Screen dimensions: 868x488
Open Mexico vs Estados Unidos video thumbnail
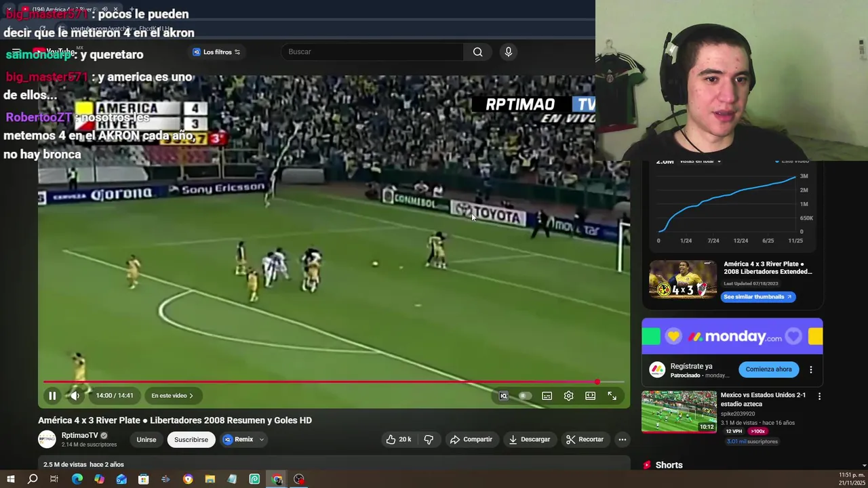[x=679, y=411]
